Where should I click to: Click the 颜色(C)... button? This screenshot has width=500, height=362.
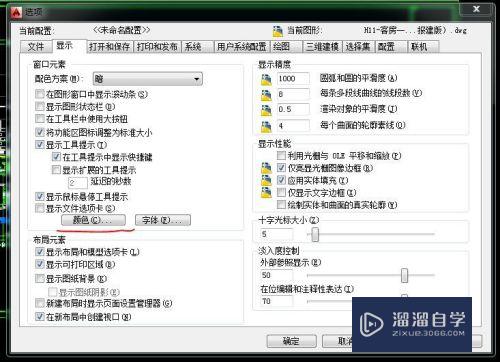point(93,220)
